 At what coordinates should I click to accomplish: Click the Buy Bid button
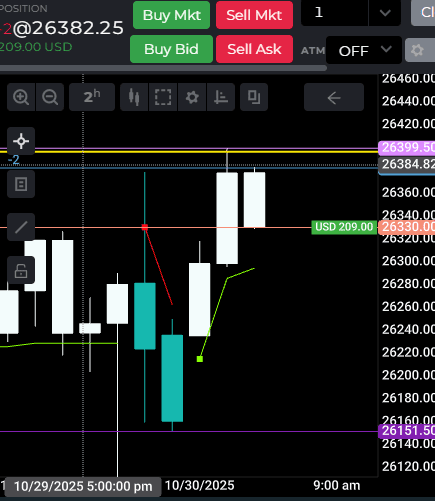pyautogui.click(x=171, y=49)
